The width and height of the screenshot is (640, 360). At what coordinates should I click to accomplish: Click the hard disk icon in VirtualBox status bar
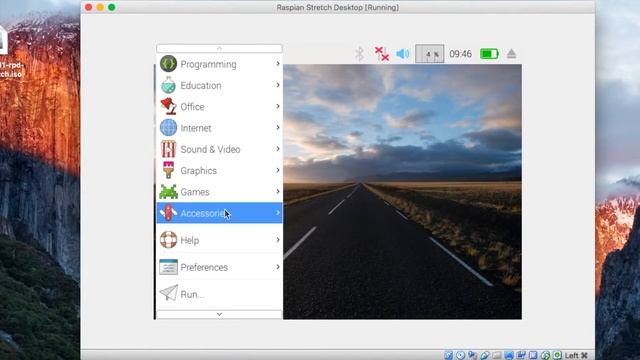448,355
